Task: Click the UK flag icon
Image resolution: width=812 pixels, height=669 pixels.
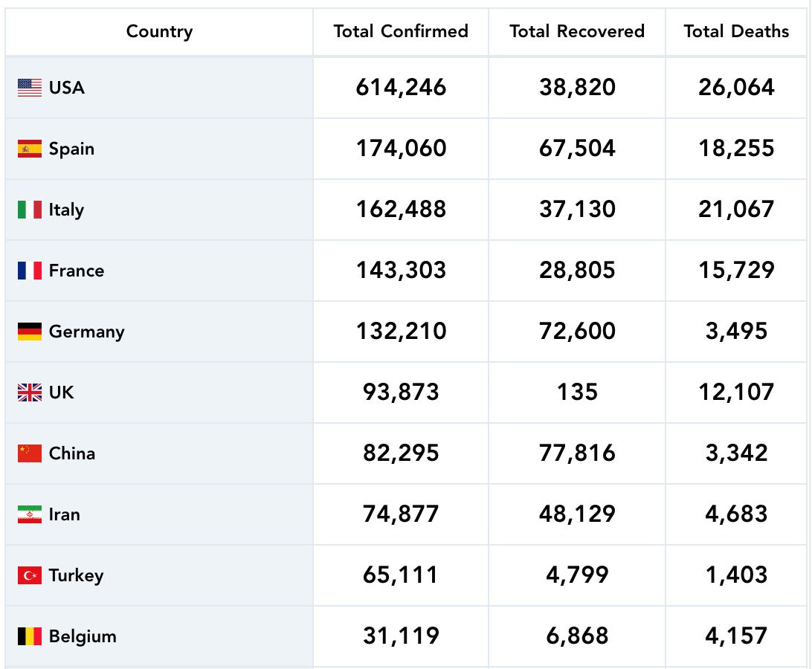Action: [30, 392]
